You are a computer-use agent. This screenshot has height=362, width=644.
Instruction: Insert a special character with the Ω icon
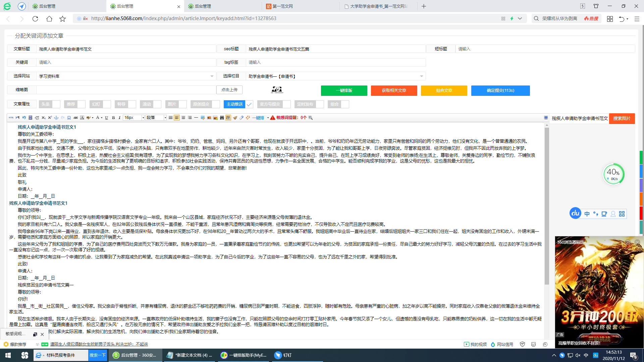69,118
